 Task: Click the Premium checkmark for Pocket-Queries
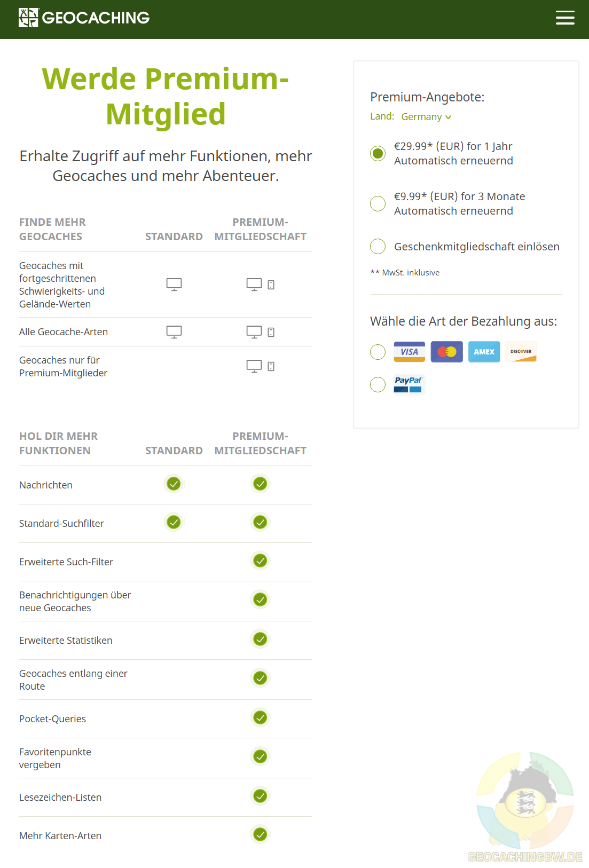click(x=260, y=717)
